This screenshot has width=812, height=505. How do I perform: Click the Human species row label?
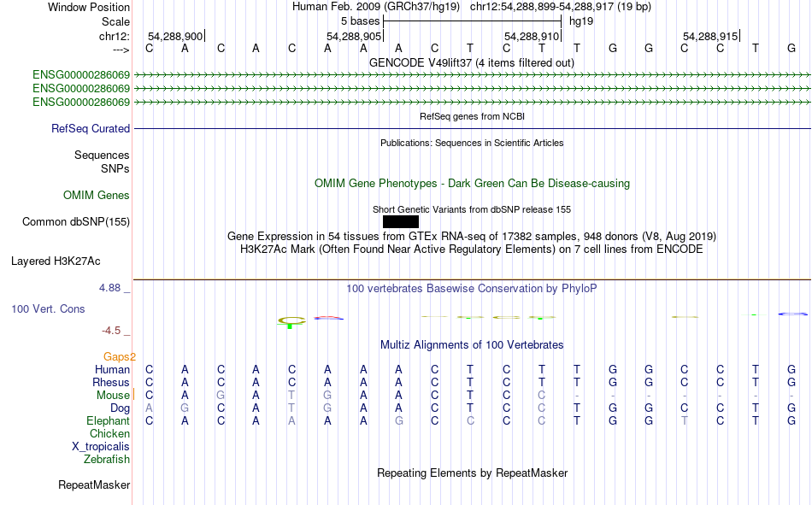click(112, 369)
